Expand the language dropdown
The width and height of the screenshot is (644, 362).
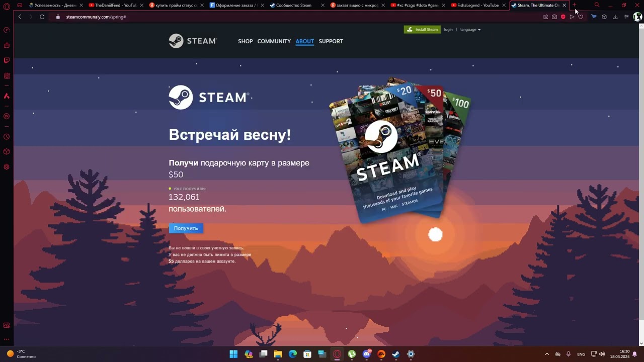click(470, 30)
